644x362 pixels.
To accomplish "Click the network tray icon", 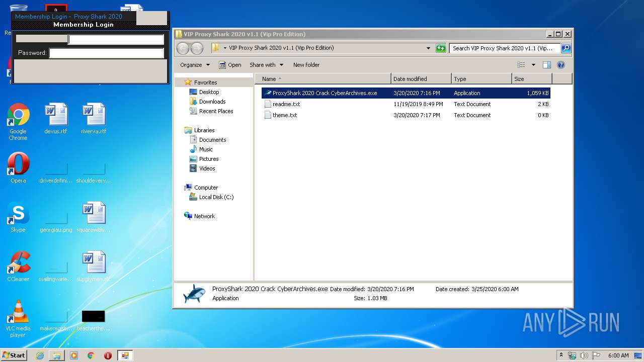I will point(572,355).
